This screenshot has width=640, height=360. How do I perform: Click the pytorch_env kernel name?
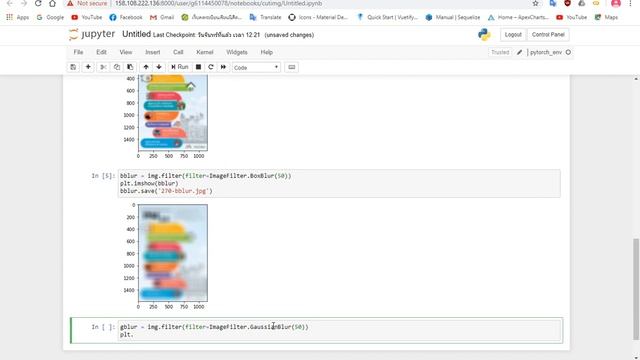[x=546, y=52]
